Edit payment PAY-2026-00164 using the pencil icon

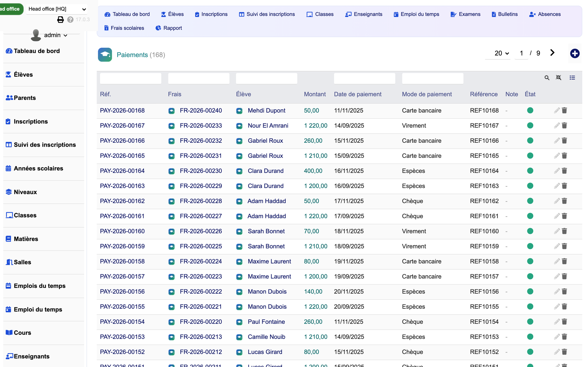point(557,171)
